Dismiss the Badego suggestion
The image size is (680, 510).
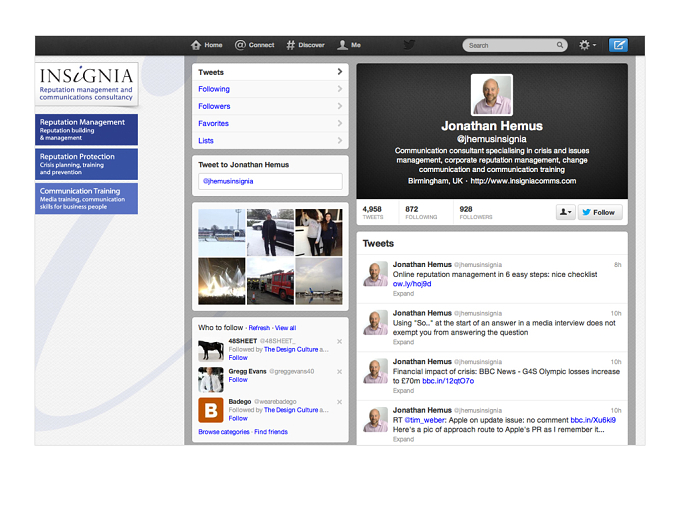tap(340, 402)
